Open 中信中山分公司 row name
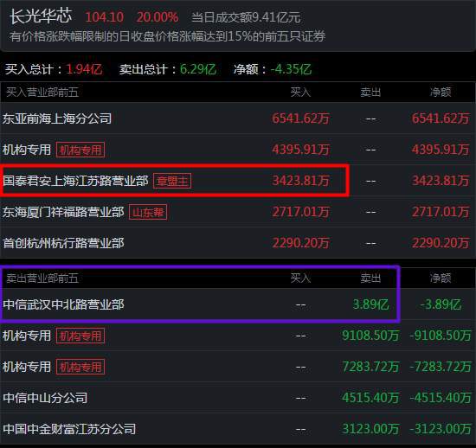 click(45, 398)
